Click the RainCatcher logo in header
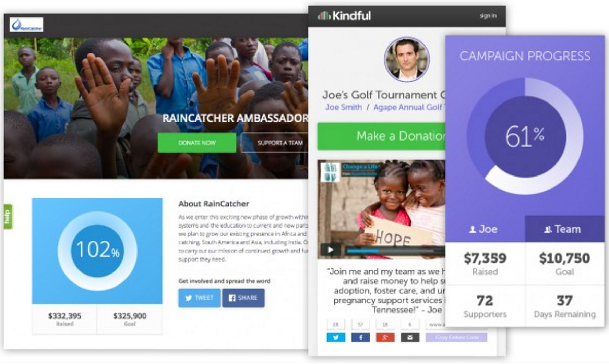The height and width of the screenshot is (364, 609). click(x=26, y=25)
